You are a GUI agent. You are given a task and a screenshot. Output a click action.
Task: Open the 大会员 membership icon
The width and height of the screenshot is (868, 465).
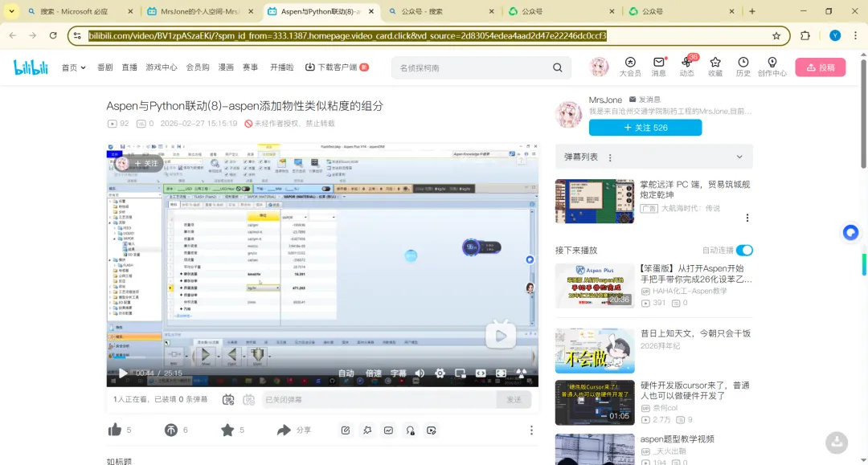630,67
